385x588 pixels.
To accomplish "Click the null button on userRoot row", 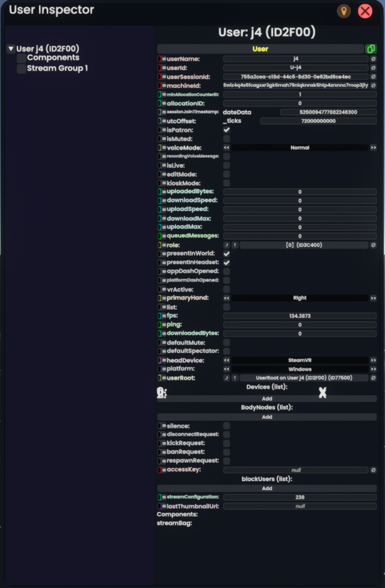I will point(373,378).
